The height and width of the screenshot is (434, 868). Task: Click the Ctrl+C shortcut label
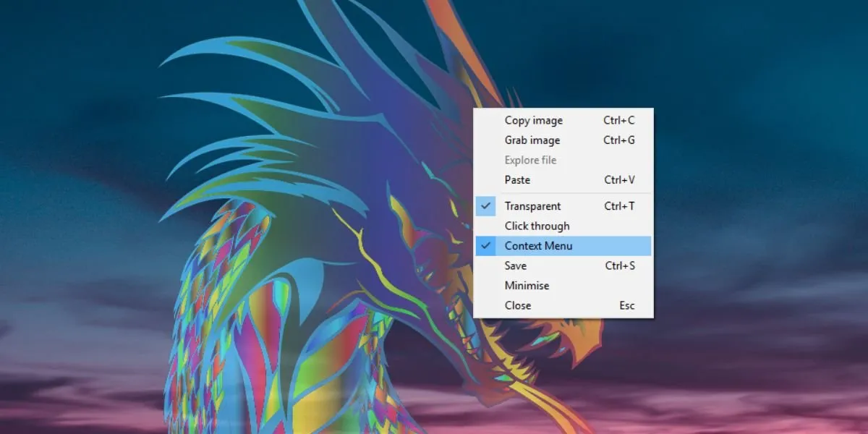point(619,121)
